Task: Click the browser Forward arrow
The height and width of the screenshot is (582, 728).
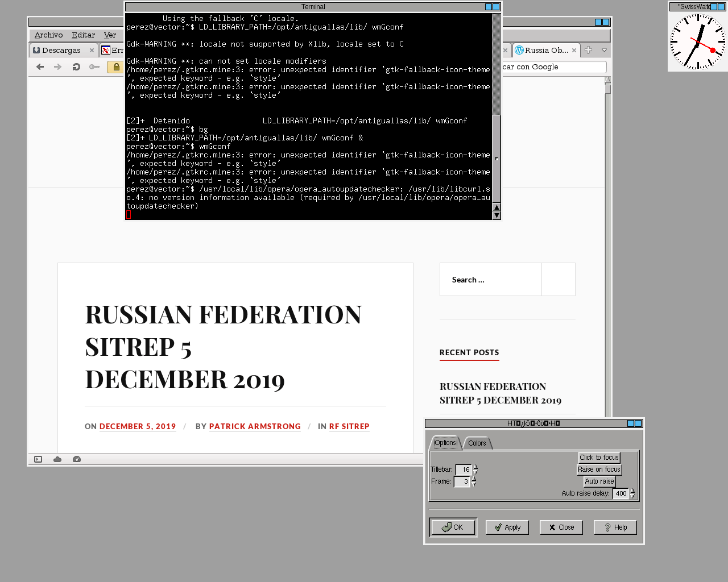Action: 57,67
